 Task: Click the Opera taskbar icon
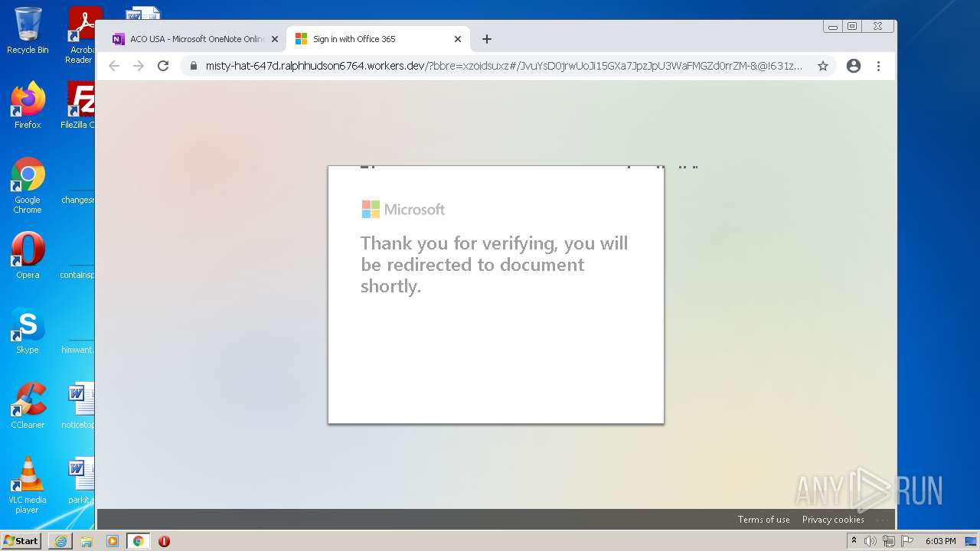(164, 541)
